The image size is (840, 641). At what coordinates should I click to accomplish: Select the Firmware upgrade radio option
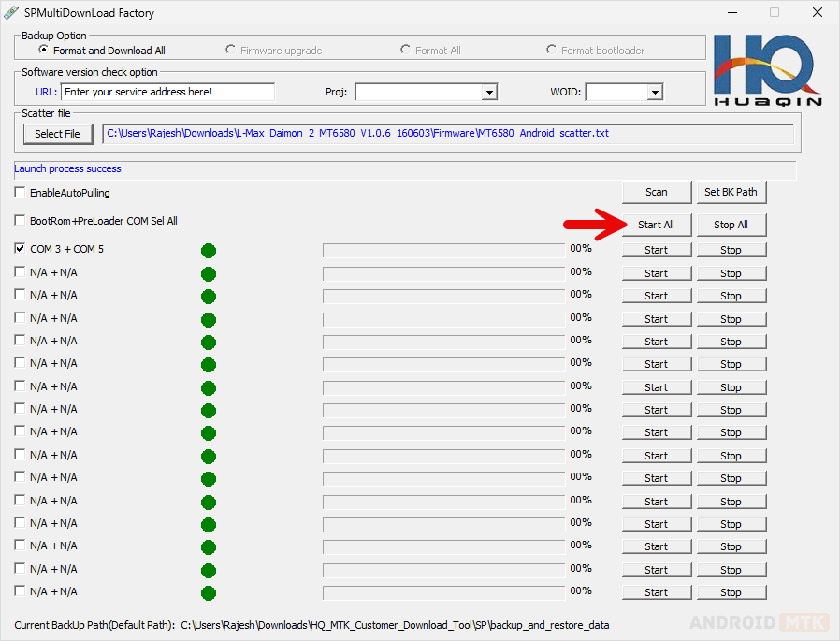click(231, 51)
